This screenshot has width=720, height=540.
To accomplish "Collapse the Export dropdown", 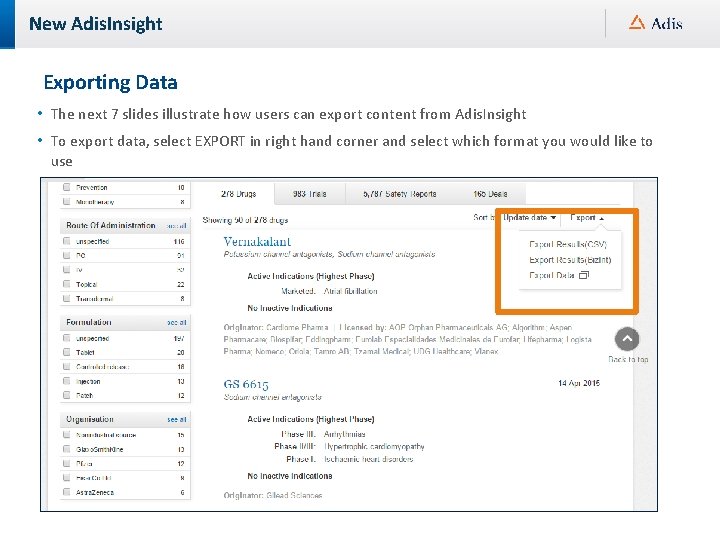I will click(x=587, y=218).
